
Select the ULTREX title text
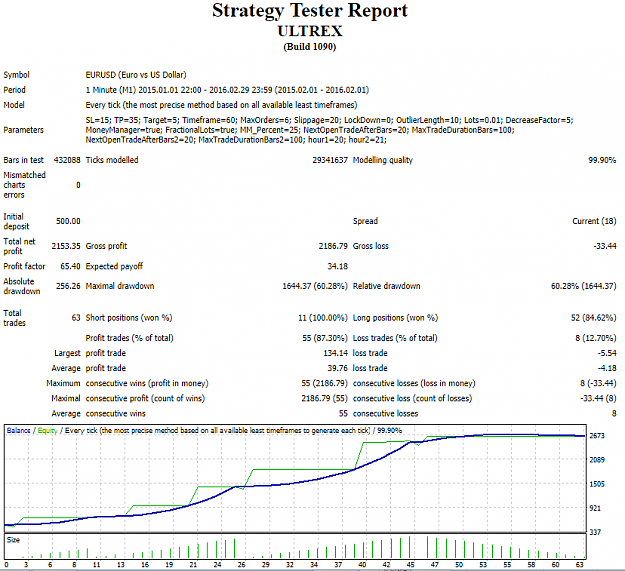310,31
